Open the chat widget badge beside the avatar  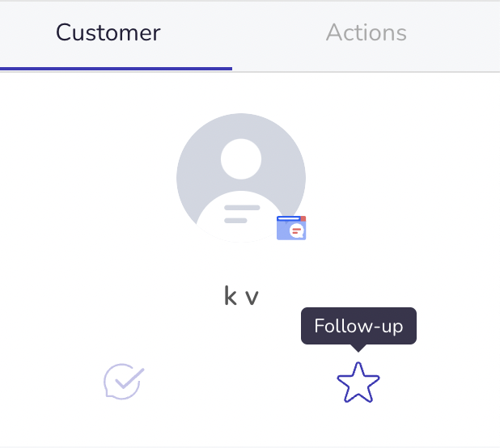coord(291,228)
